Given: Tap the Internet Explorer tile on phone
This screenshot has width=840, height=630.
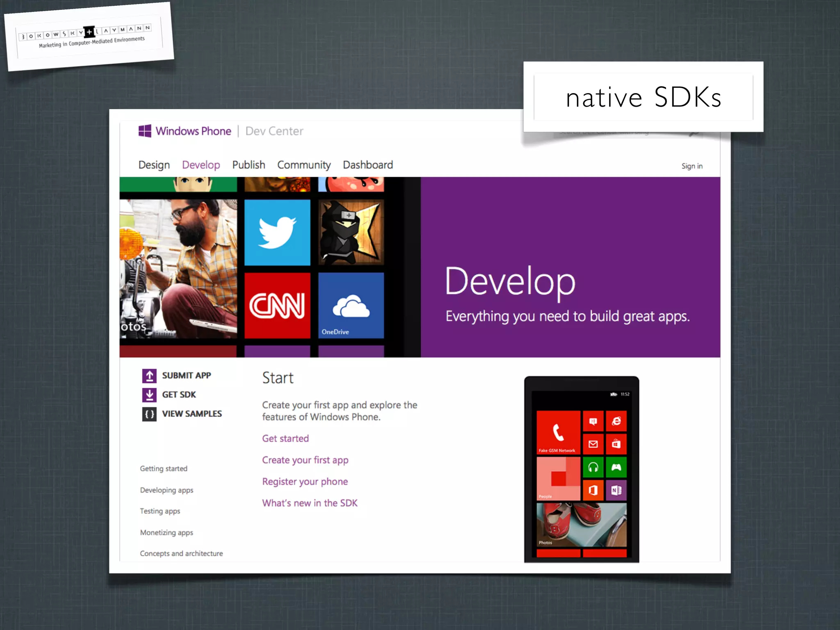Looking at the screenshot, I should coord(616,421).
